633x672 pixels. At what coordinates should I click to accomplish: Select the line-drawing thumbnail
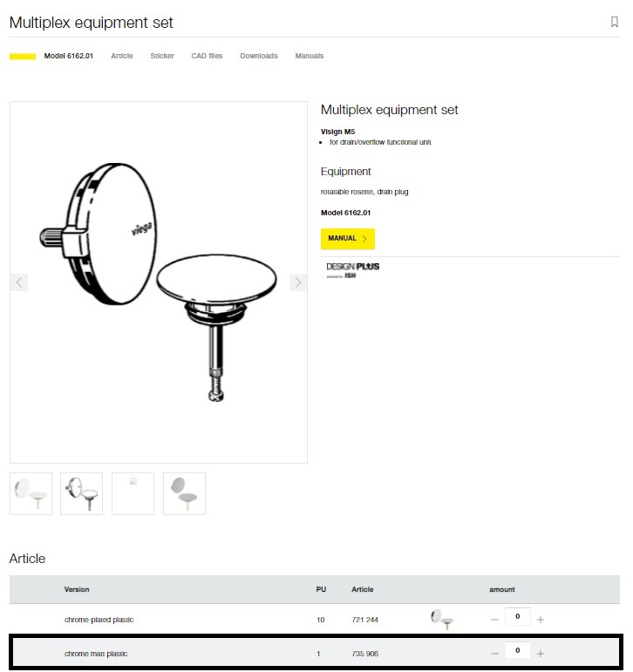[x=81, y=493]
